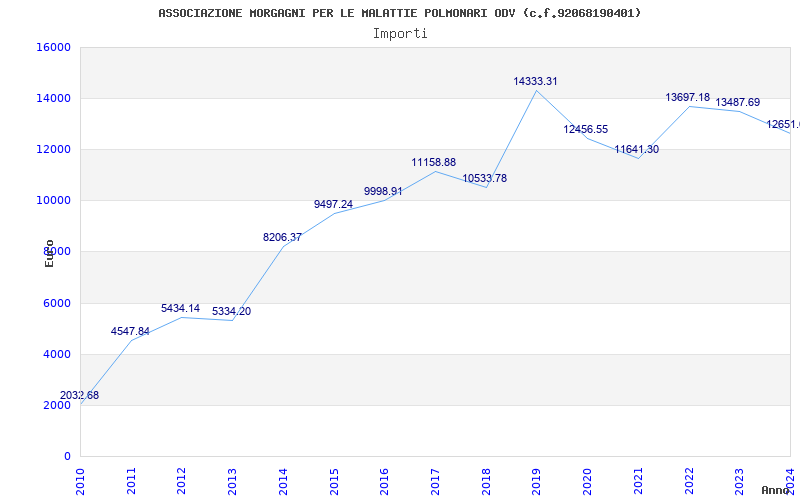This screenshot has width=800, height=500.
Task: Click the x-axis year 2012
Action: coord(182,481)
